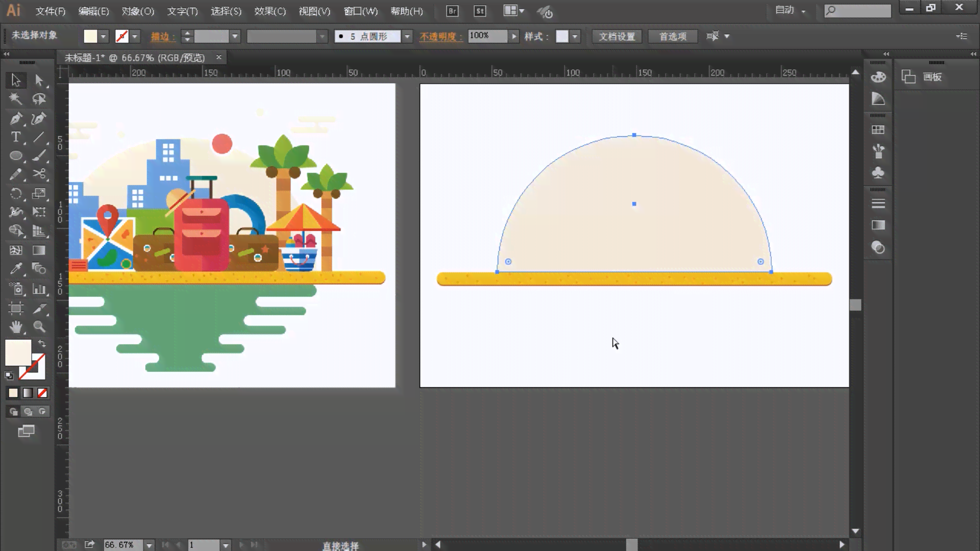The width and height of the screenshot is (980, 551).
Task: Drag the document scrollbar down
Action: 855,306
